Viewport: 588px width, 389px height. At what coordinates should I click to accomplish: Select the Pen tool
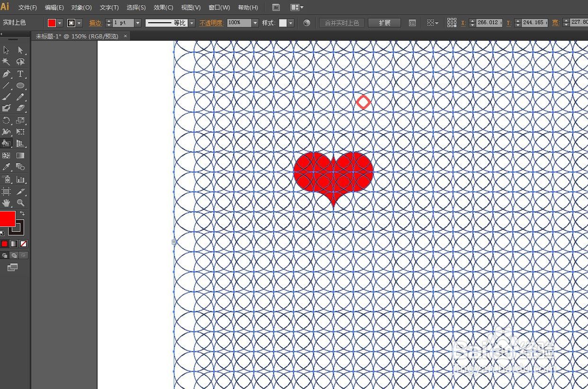coord(6,74)
